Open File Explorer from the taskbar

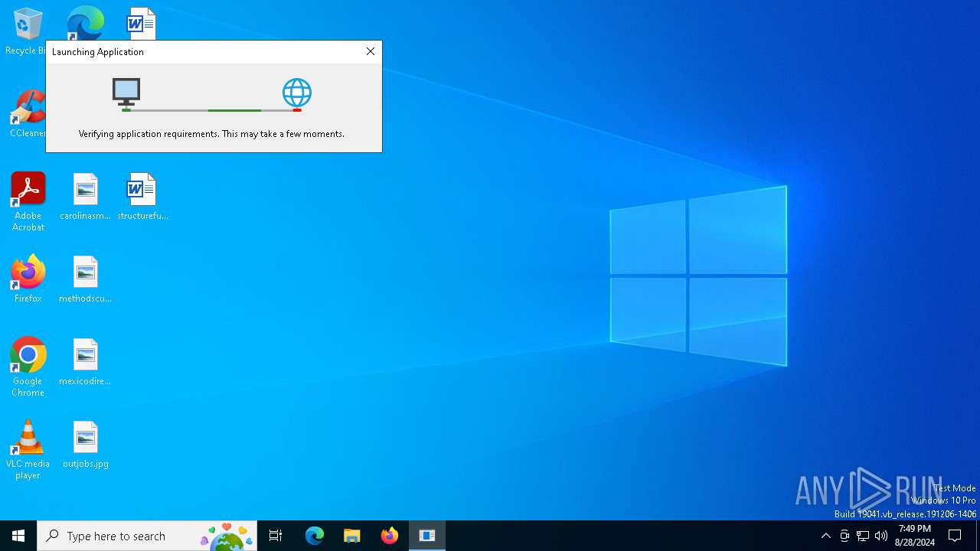[x=352, y=536]
